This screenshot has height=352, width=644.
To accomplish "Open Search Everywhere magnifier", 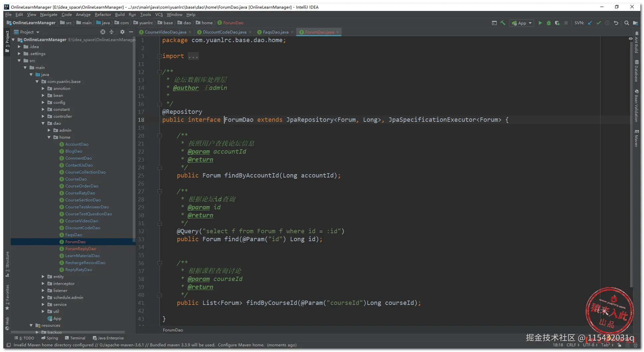I will click(627, 23).
